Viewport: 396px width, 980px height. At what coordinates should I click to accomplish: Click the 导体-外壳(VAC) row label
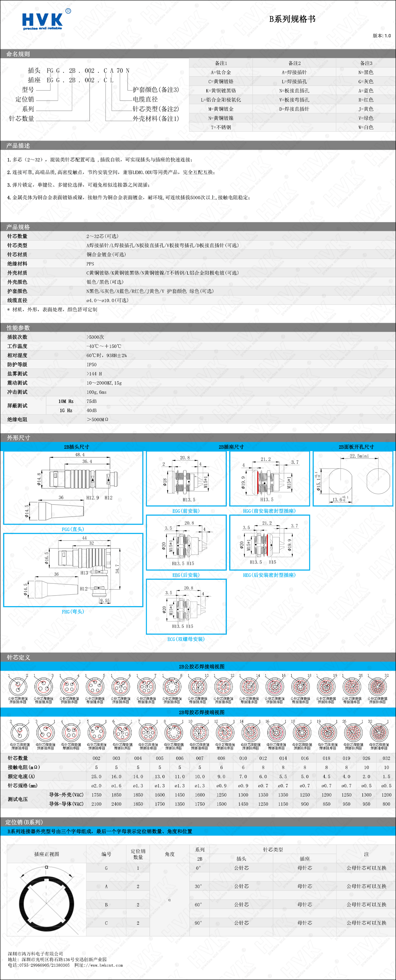click(x=66, y=795)
